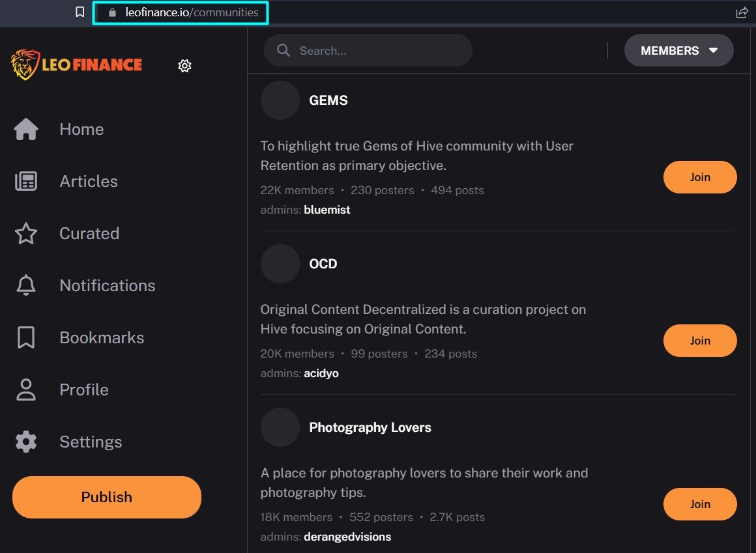The height and width of the screenshot is (553, 756).
Task: Click the LeoFinance lion logo
Action: 76,64
